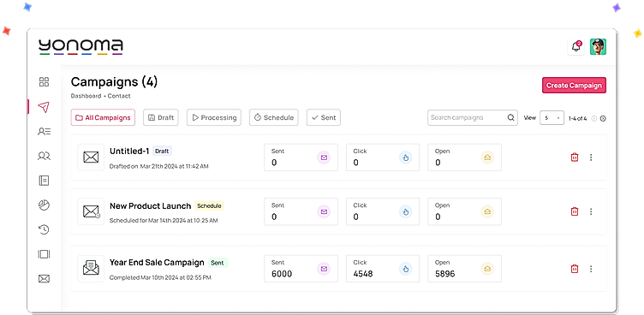Open more options for New Product Launch

pos(591,211)
